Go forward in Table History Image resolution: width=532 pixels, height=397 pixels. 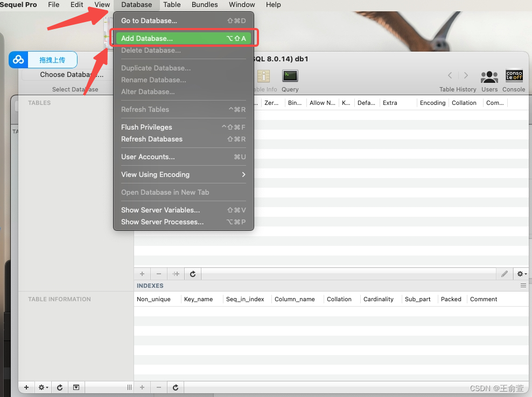click(466, 75)
